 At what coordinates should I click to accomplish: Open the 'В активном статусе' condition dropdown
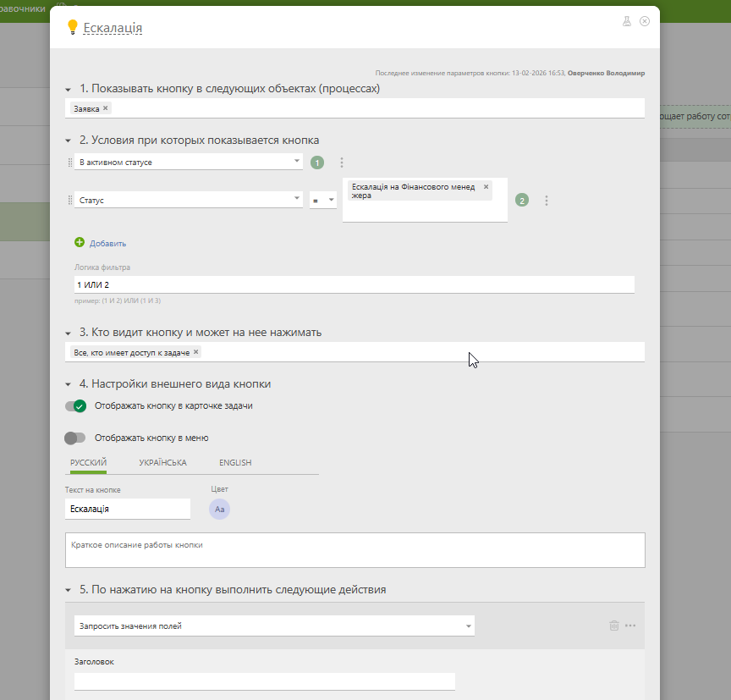click(189, 162)
